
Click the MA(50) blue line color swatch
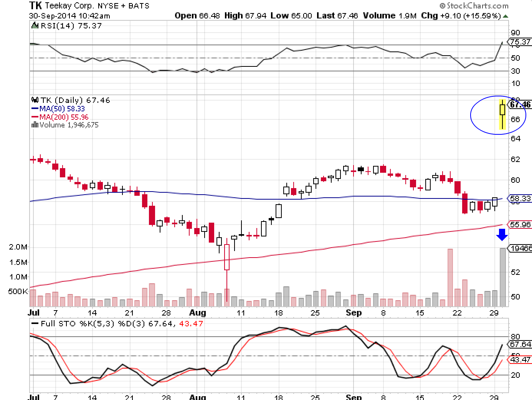click(35, 108)
